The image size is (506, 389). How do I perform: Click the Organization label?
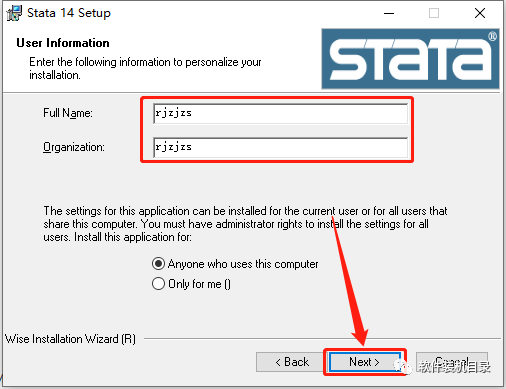tap(74, 147)
